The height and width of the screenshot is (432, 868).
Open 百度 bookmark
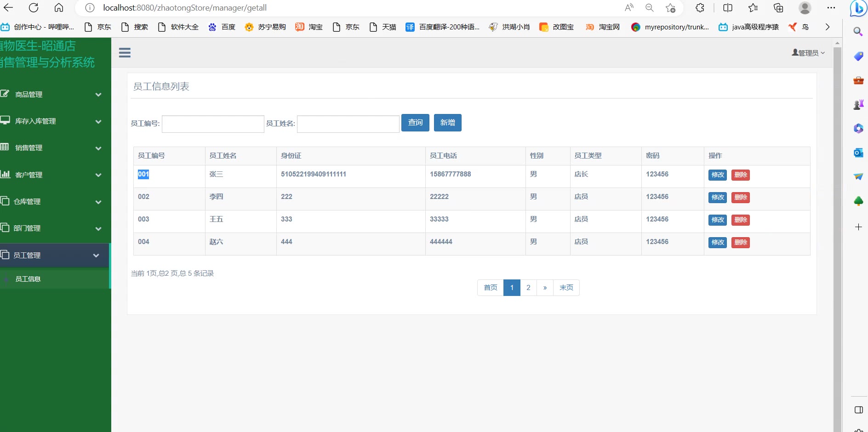click(x=222, y=27)
